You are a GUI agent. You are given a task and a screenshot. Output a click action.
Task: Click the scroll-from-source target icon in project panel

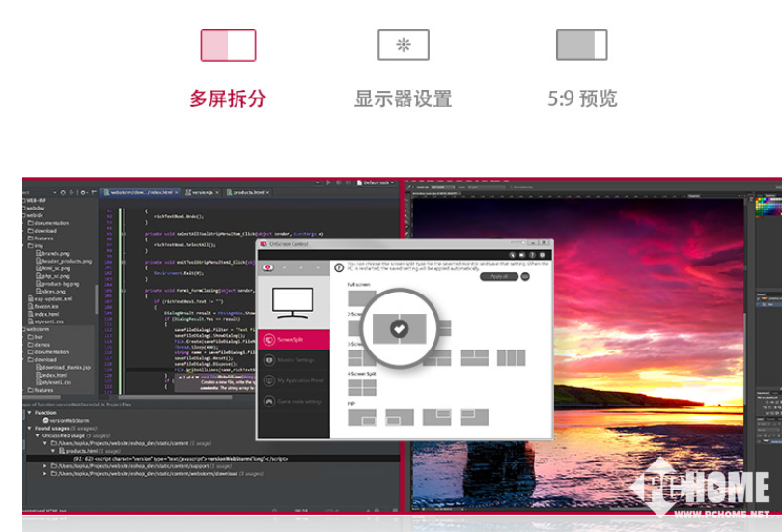pos(63,192)
